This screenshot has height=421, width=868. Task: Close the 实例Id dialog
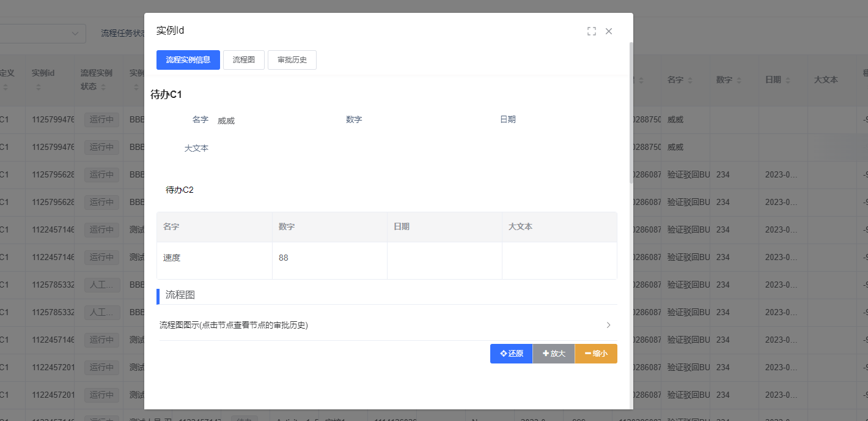[x=609, y=31]
